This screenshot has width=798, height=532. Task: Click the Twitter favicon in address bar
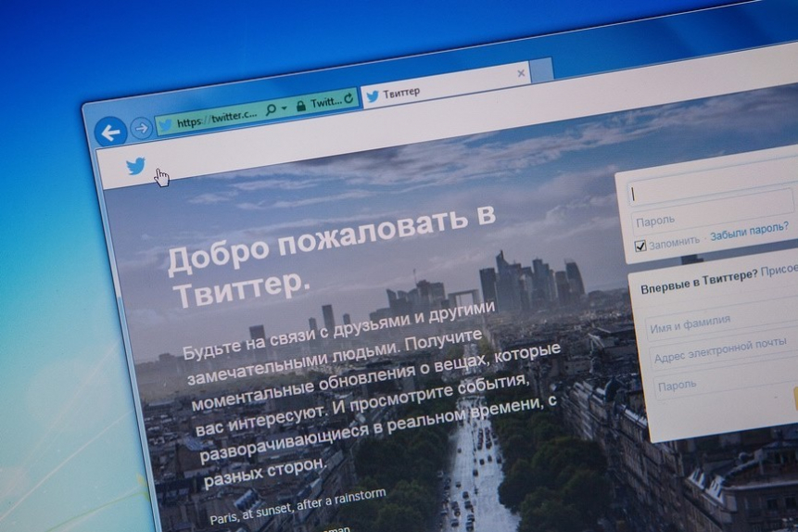tap(165, 125)
